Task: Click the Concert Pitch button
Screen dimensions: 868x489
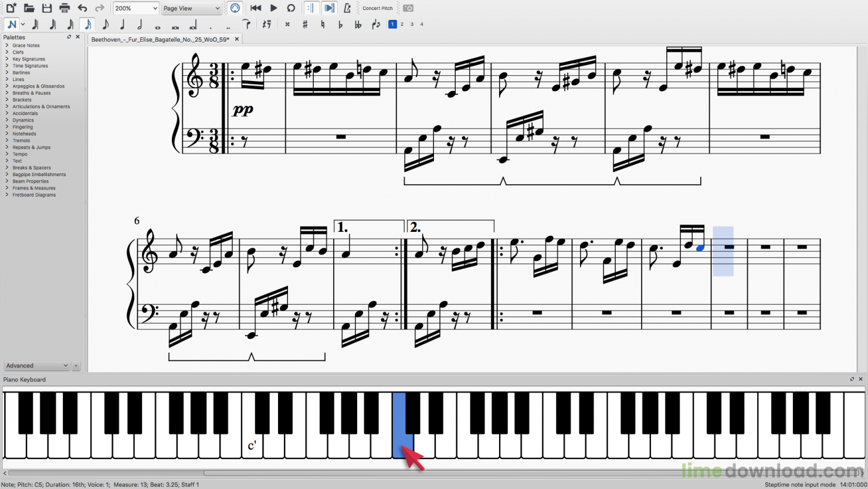Action: (377, 8)
